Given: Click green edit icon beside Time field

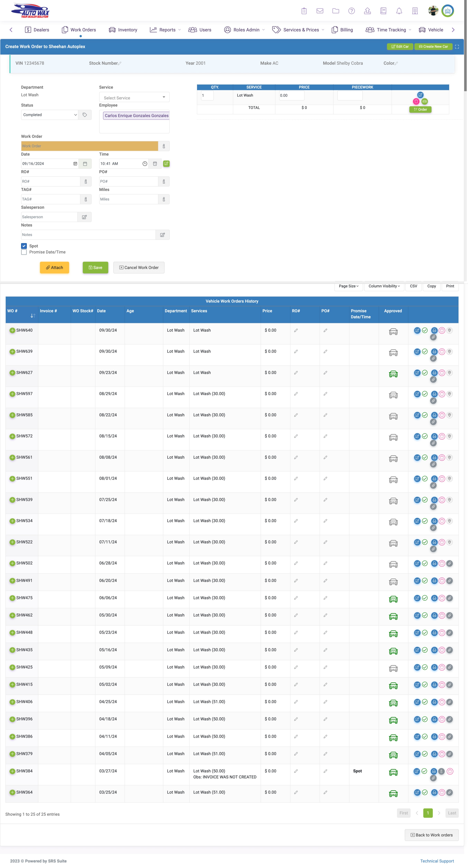Looking at the screenshot, I should [x=166, y=164].
